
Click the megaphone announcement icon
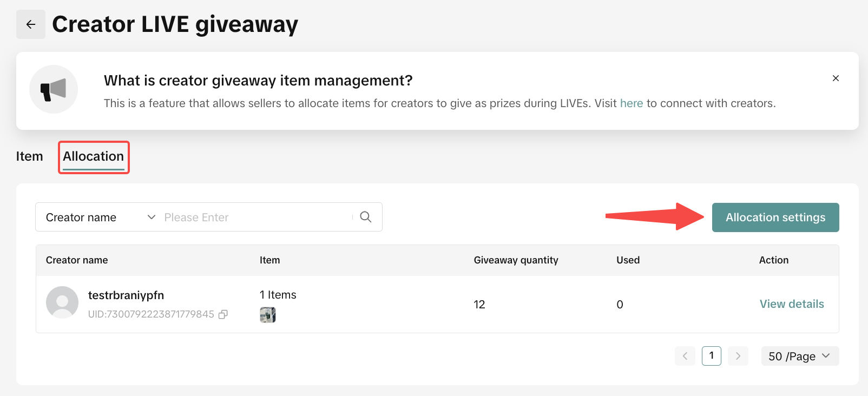point(54,90)
